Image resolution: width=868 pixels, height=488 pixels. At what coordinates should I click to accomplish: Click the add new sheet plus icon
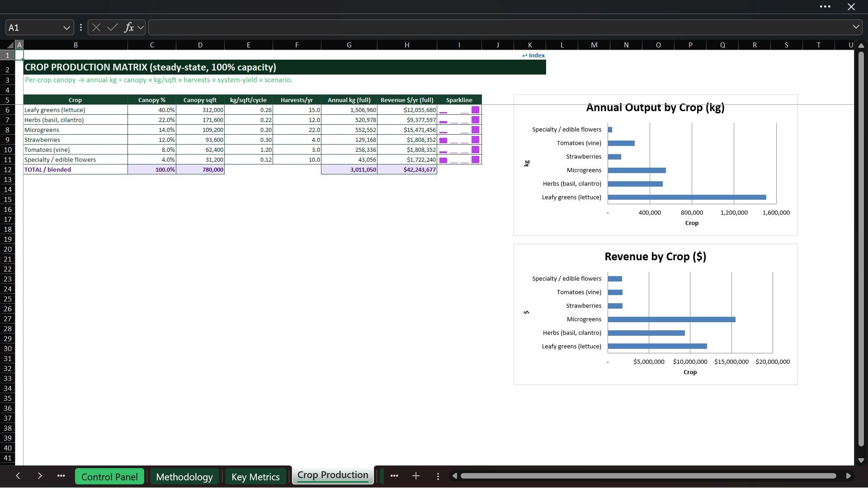coord(416,476)
